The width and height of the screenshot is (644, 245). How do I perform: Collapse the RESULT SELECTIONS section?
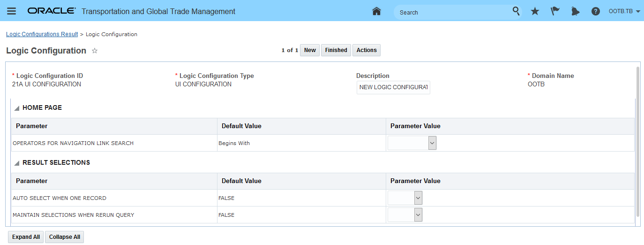(x=17, y=163)
